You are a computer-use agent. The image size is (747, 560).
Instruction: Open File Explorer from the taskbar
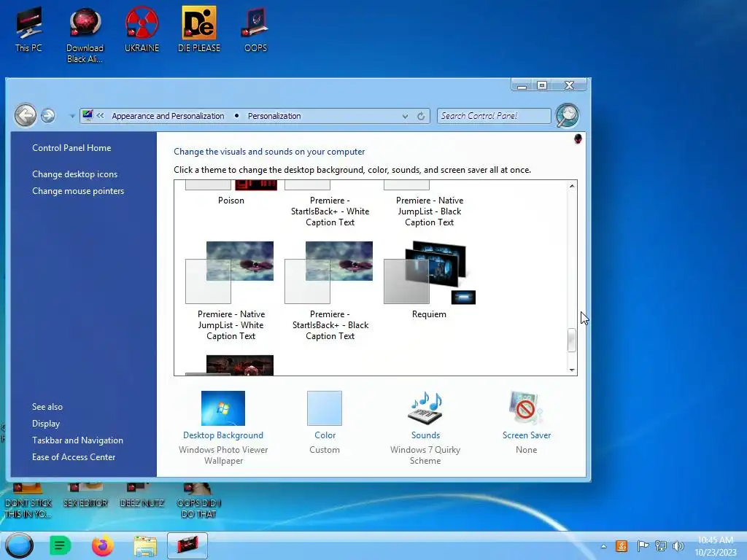click(x=145, y=545)
